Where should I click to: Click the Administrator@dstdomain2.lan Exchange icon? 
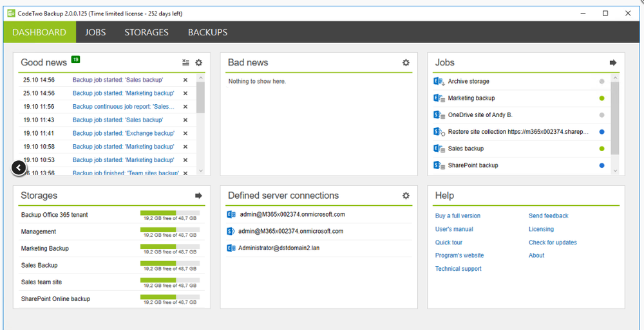(231, 248)
